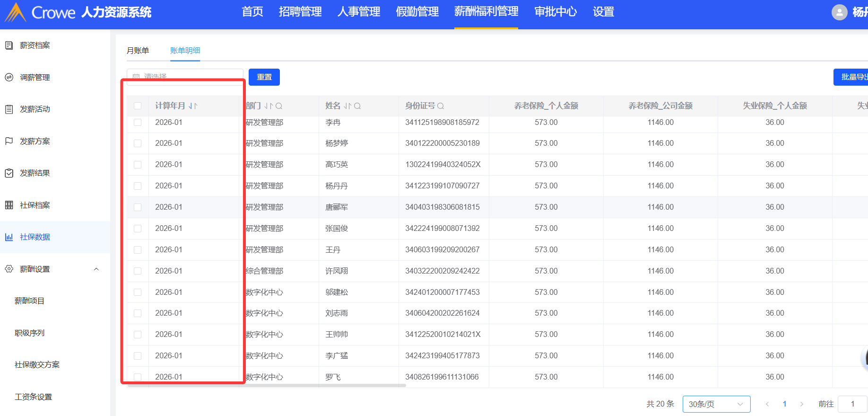
Task: Tick the select-all checkbox in table header
Action: (x=138, y=106)
